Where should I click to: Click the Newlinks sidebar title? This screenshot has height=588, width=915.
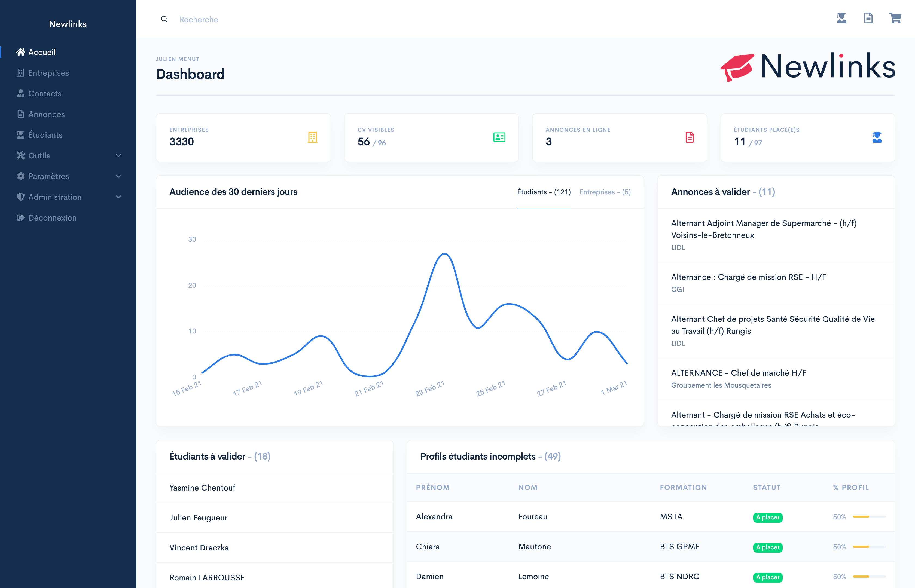(x=68, y=24)
